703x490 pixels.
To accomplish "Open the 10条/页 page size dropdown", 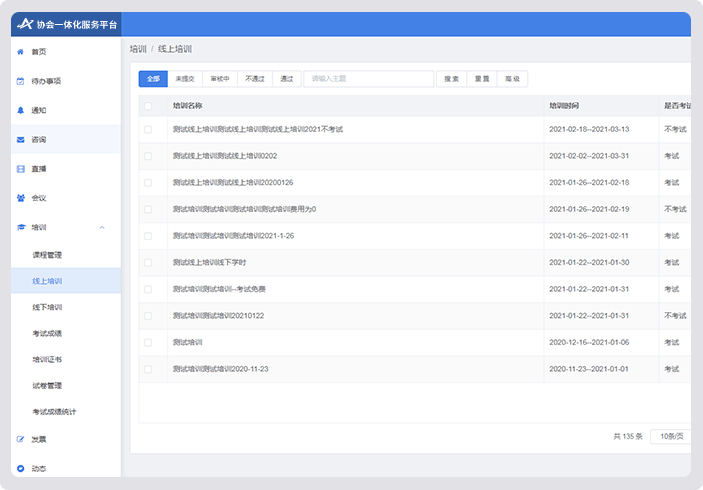I will [669, 436].
